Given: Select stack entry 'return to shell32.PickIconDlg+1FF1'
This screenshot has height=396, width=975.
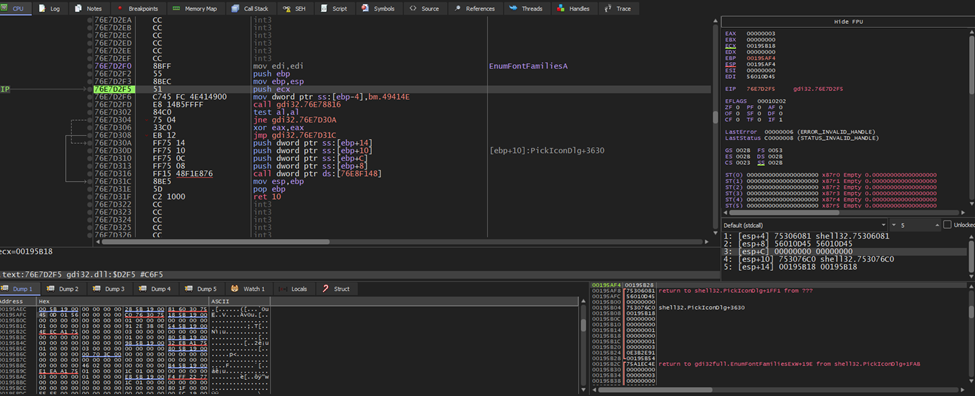Looking at the screenshot, I should click(x=735, y=290).
